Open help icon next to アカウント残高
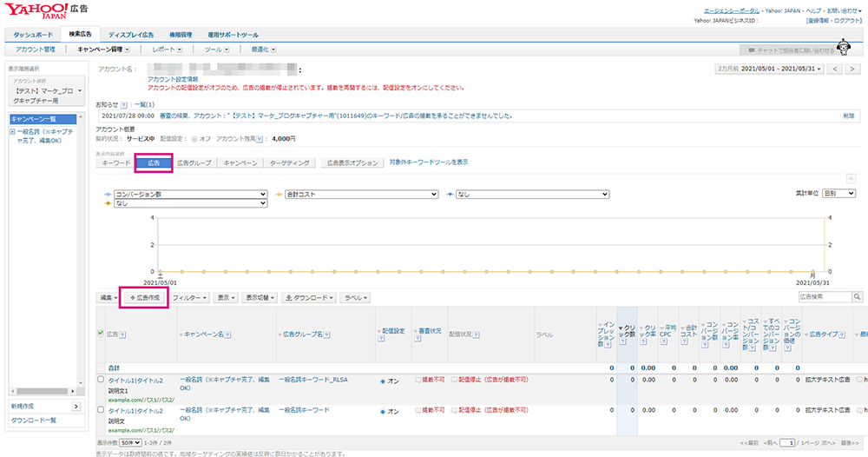This screenshot has width=868, height=457. point(259,139)
